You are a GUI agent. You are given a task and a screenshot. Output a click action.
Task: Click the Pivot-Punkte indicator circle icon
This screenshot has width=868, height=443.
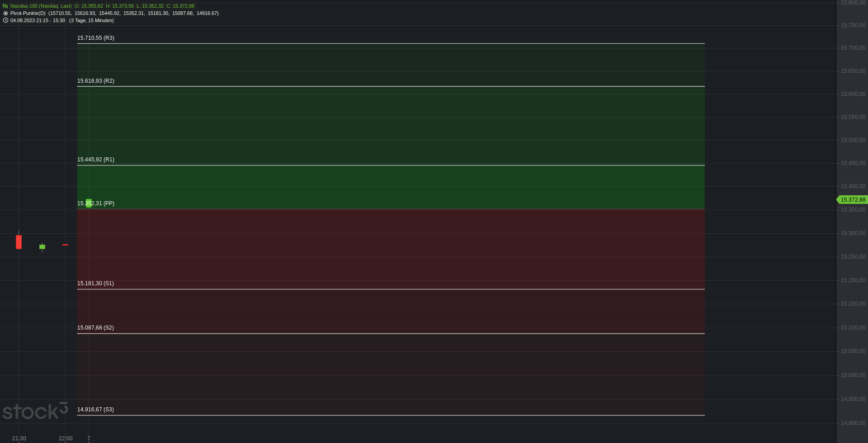tap(5, 13)
